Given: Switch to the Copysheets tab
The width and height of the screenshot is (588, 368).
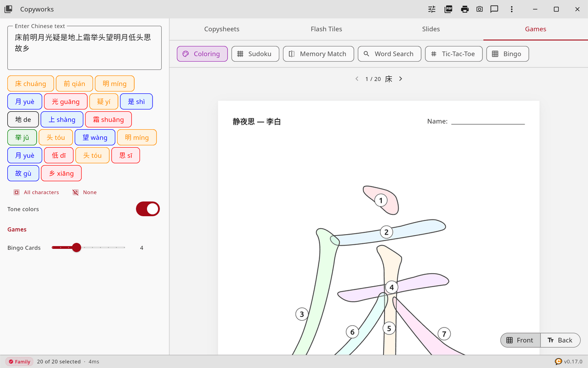Looking at the screenshot, I should [222, 29].
